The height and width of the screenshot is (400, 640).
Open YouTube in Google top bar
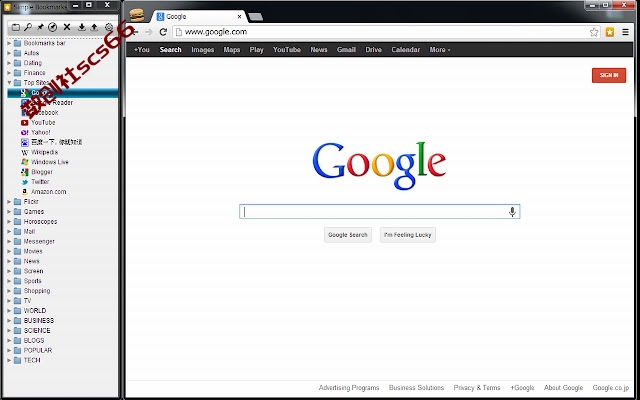[x=287, y=50]
